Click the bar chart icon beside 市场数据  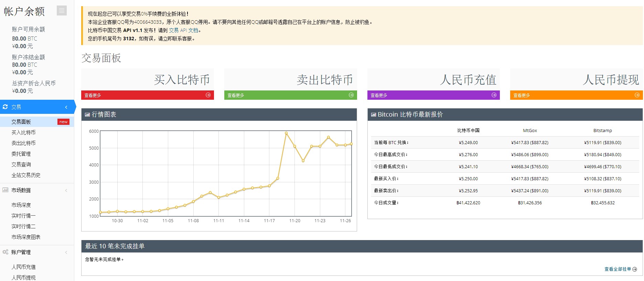5,190
